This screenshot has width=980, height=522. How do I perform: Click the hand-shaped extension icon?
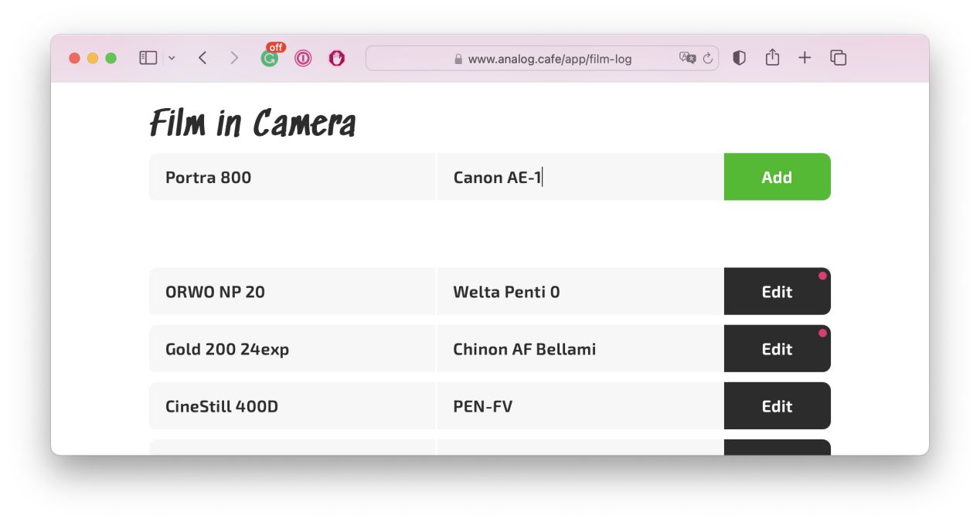[x=336, y=58]
